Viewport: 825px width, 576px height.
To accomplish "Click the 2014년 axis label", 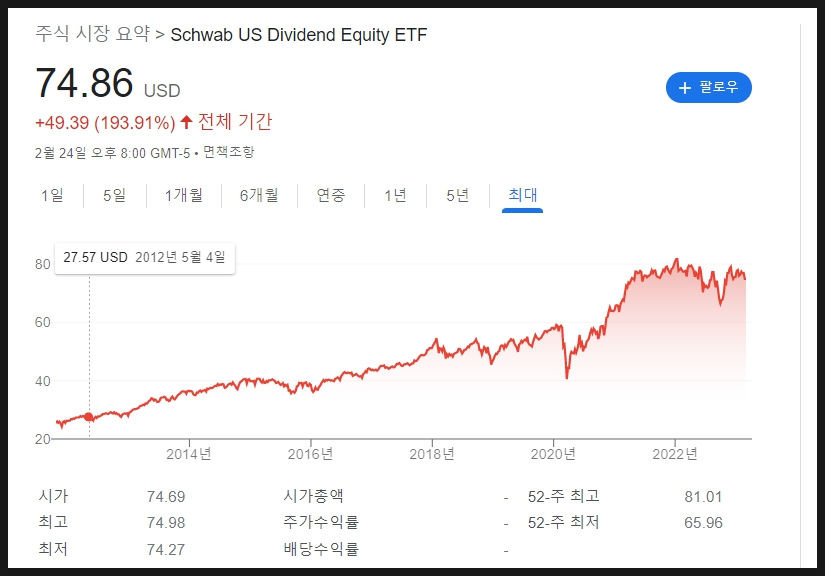I will 189,454.
